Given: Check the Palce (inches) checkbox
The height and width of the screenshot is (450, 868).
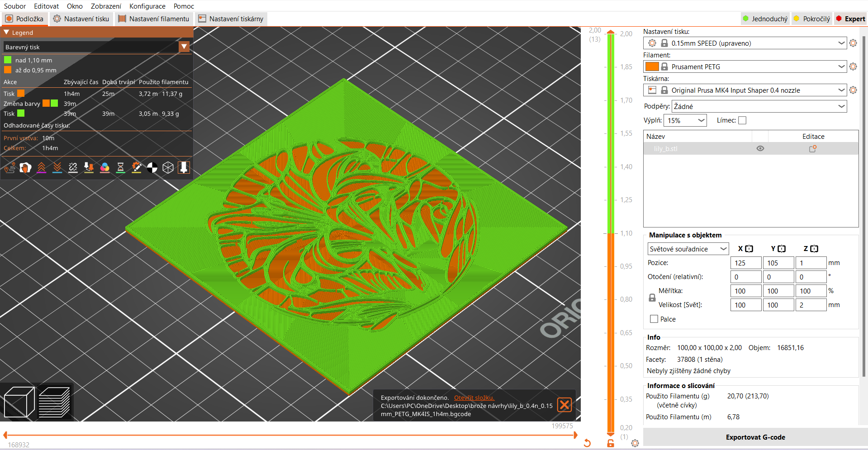Looking at the screenshot, I should 654,319.
